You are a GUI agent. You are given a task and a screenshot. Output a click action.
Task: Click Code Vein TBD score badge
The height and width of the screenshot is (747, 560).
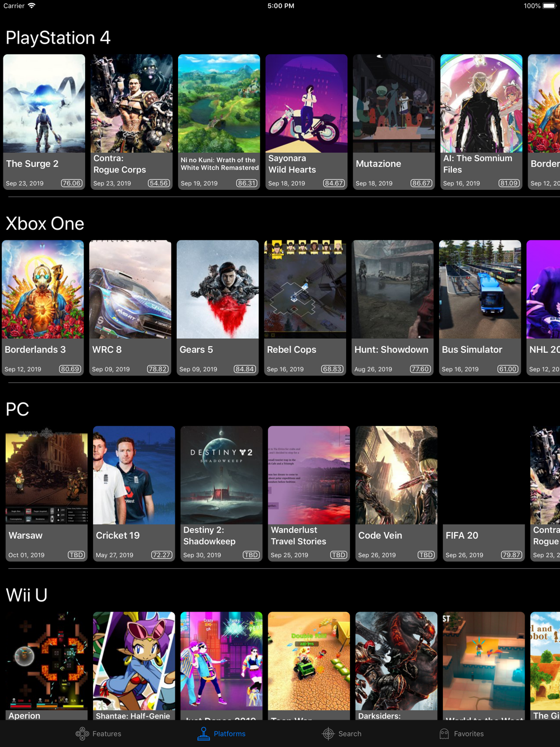point(426,555)
